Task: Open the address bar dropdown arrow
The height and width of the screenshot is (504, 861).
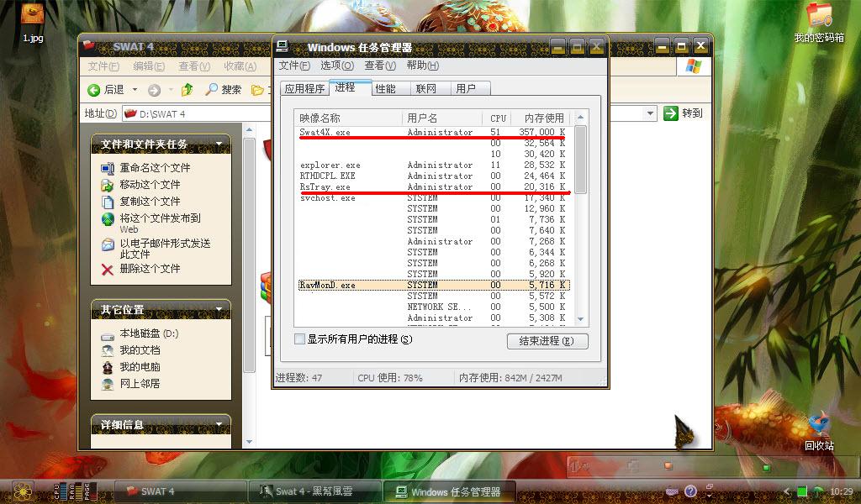Action: (x=650, y=113)
